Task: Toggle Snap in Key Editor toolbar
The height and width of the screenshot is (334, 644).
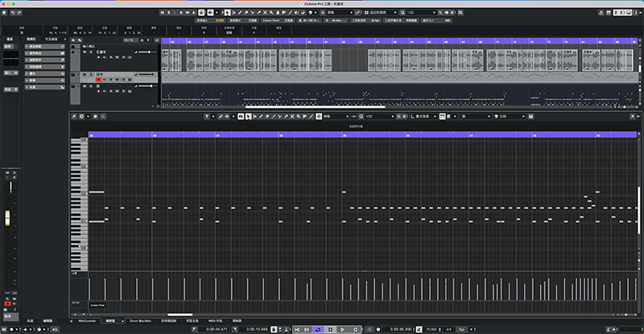Action: (319, 117)
